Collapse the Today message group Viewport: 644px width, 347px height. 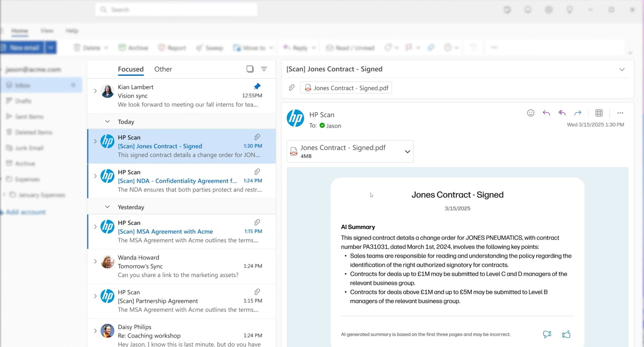pos(107,122)
